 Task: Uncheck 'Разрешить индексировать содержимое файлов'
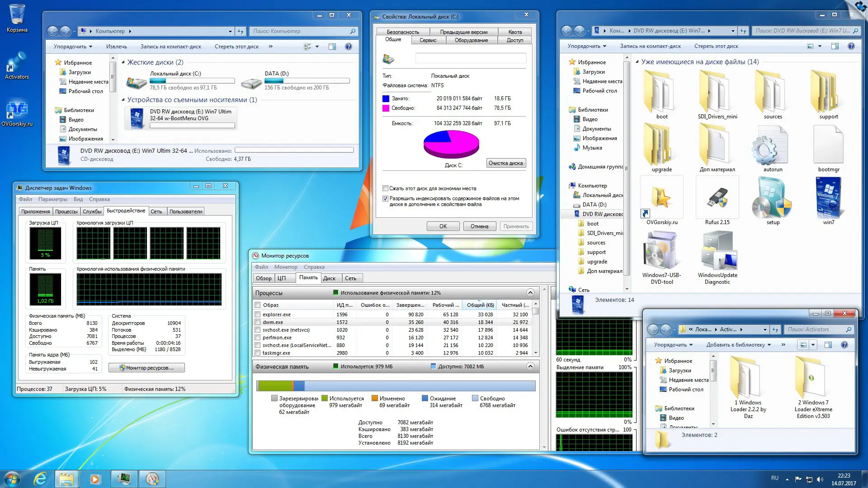click(x=386, y=198)
